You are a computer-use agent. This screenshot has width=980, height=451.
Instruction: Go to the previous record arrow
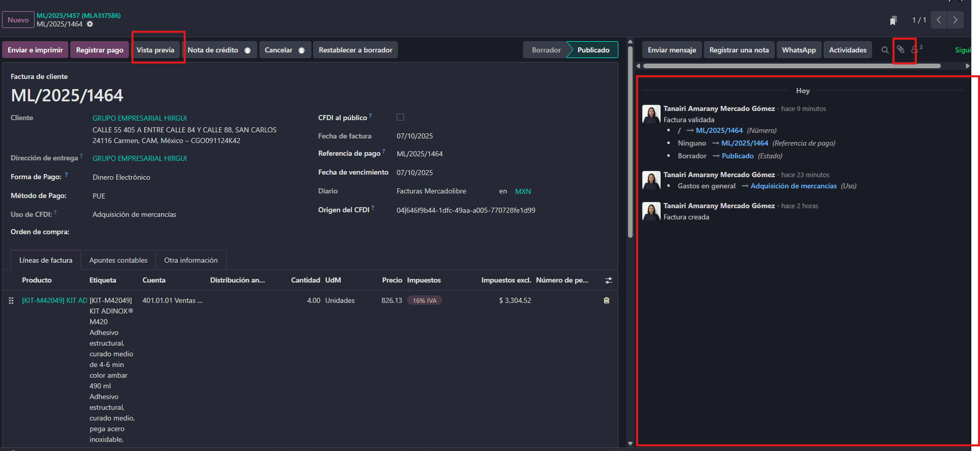[x=939, y=20]
